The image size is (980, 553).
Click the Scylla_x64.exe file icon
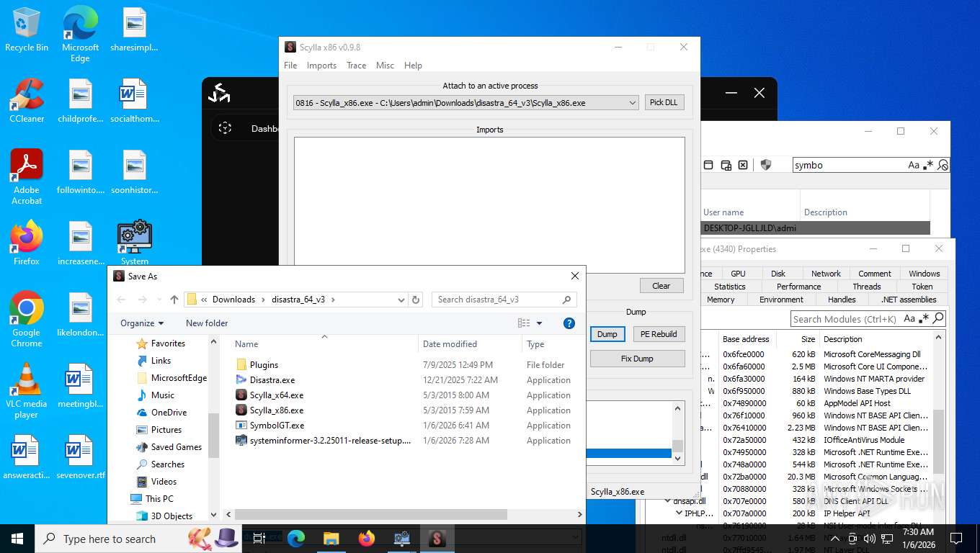pos(241,395)
